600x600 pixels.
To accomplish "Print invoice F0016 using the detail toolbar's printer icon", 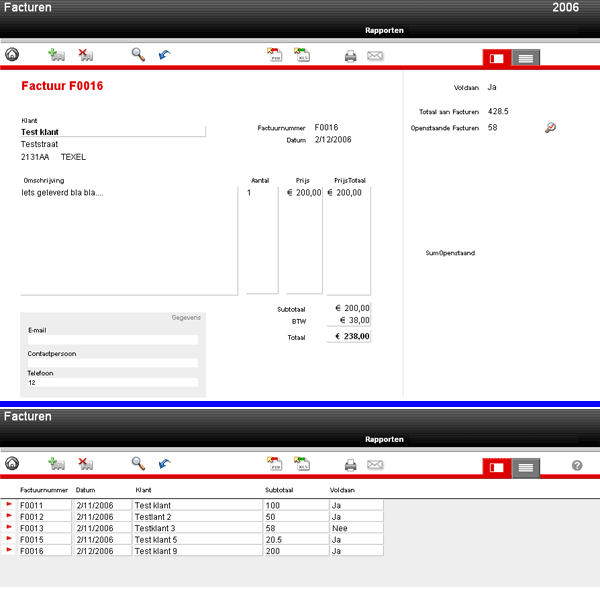I will point(351,56).
